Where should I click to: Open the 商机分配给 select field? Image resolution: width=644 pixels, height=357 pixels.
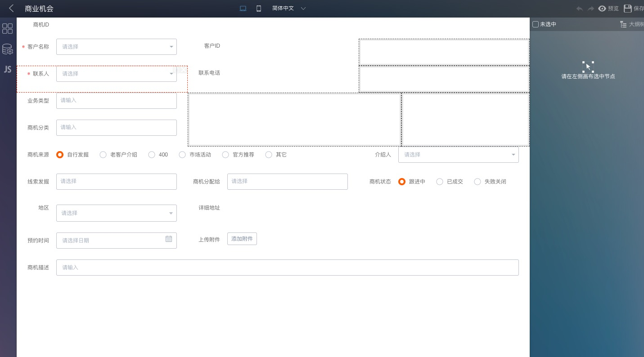[x=288, y=182]
